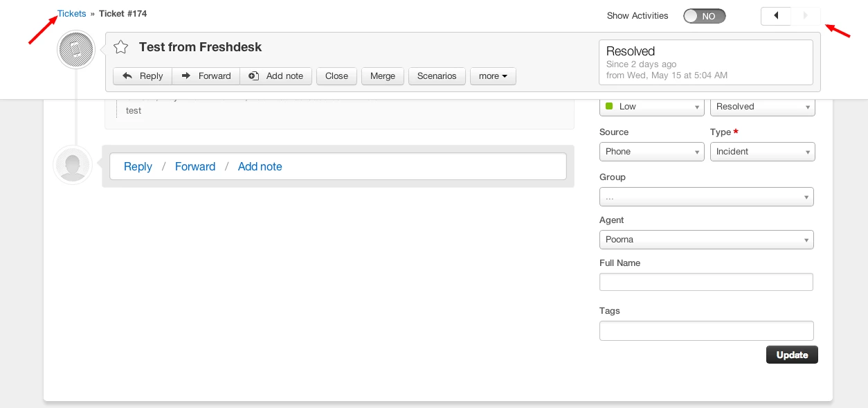This screenshot has width=868, height=408.
Task: Click the requester avatar beside ticket title
Action: point(75,49)
